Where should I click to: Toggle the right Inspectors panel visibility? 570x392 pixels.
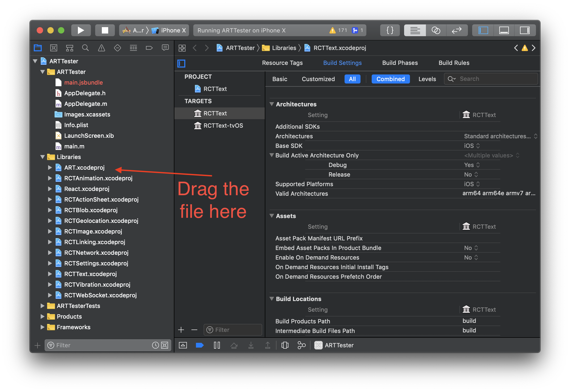click(525, 30)
